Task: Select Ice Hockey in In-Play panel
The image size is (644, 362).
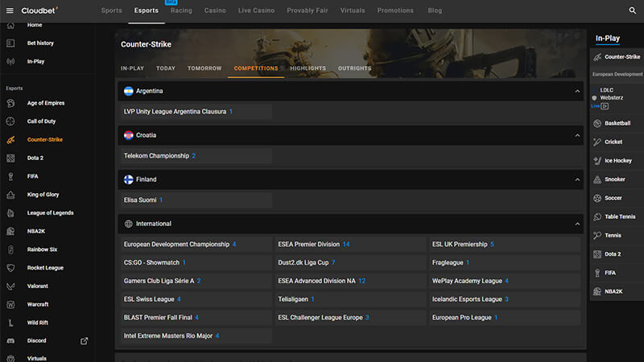Action: [617, 161]
